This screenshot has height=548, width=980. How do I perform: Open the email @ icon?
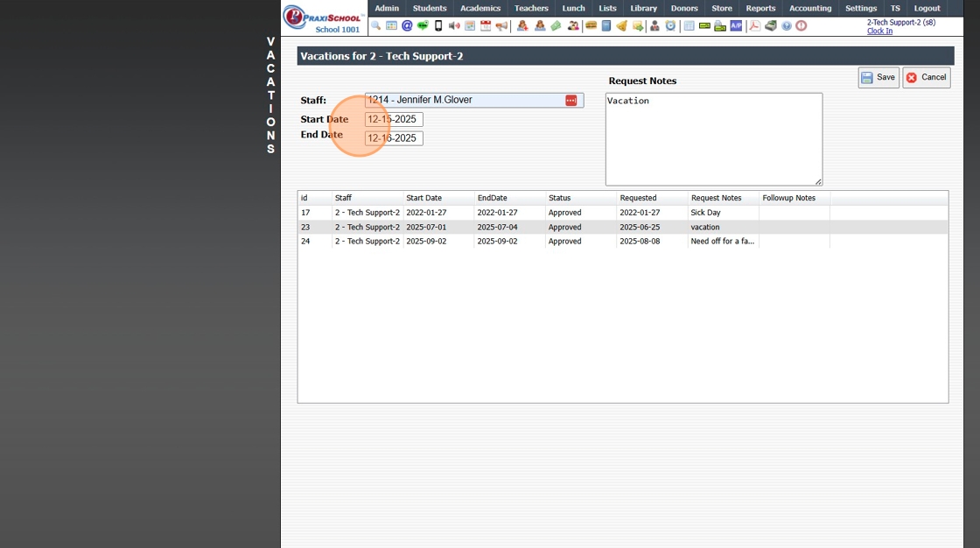(x=407, y=26)
